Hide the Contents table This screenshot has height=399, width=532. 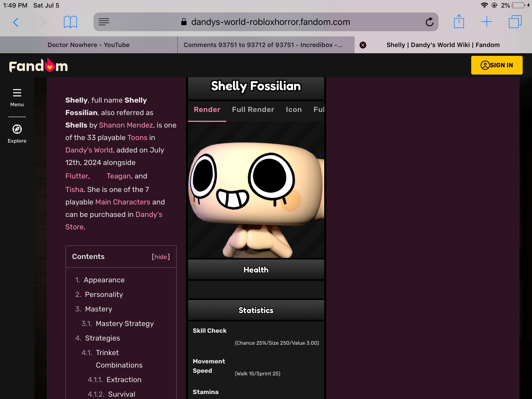[161, 257]
